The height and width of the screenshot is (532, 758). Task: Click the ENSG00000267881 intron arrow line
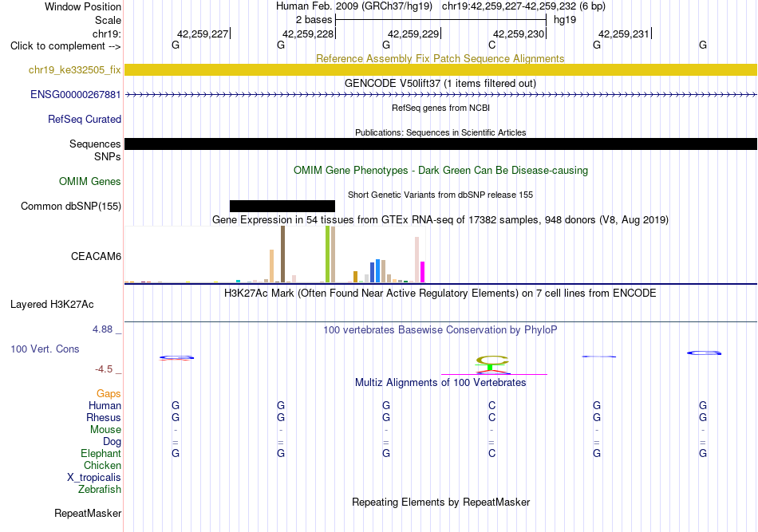tap(440, 95)
